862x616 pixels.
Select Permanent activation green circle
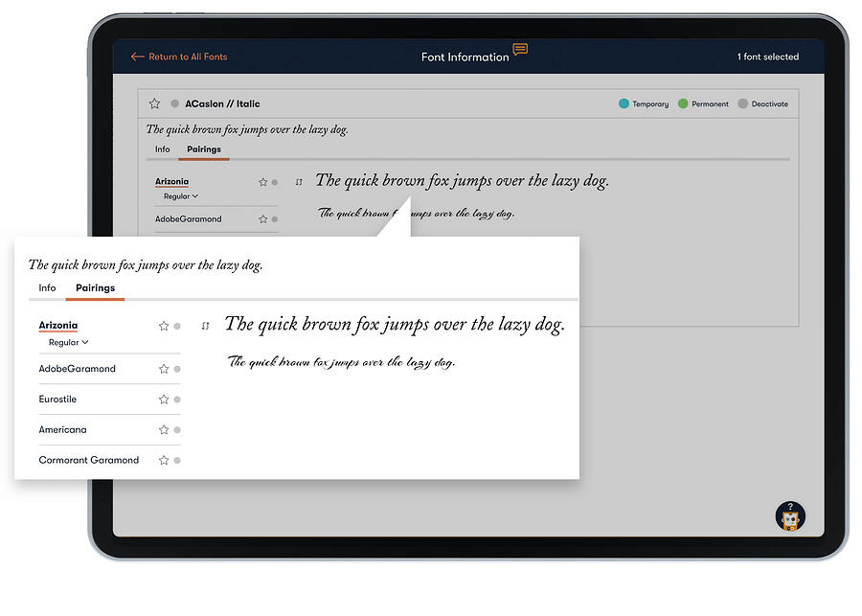pos(683,103)
